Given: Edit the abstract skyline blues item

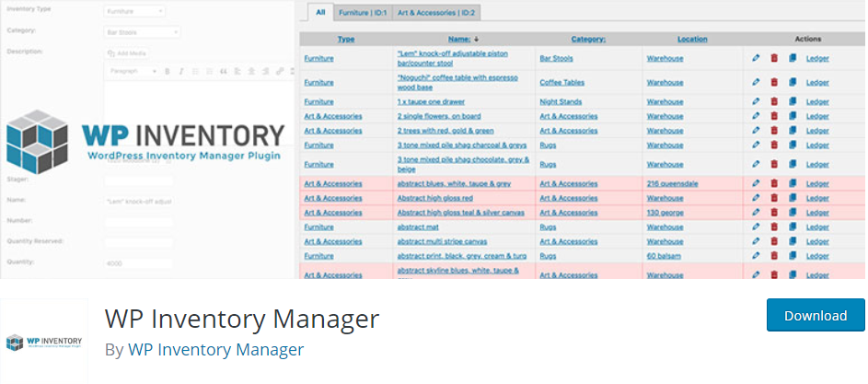Looking at the screenshot, I should [x=756, y=274].
